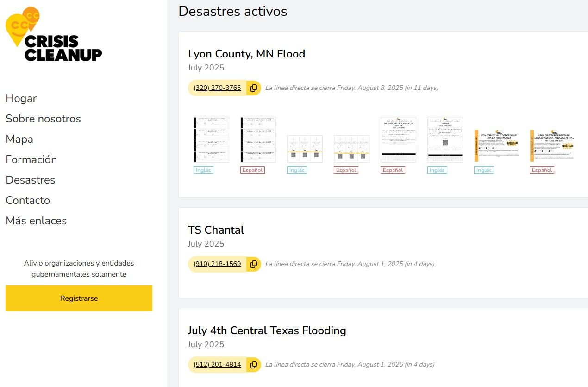588x387 pixels.
Task: Click the Lyon County, MN Flood heading
Action: pos(246,54)
